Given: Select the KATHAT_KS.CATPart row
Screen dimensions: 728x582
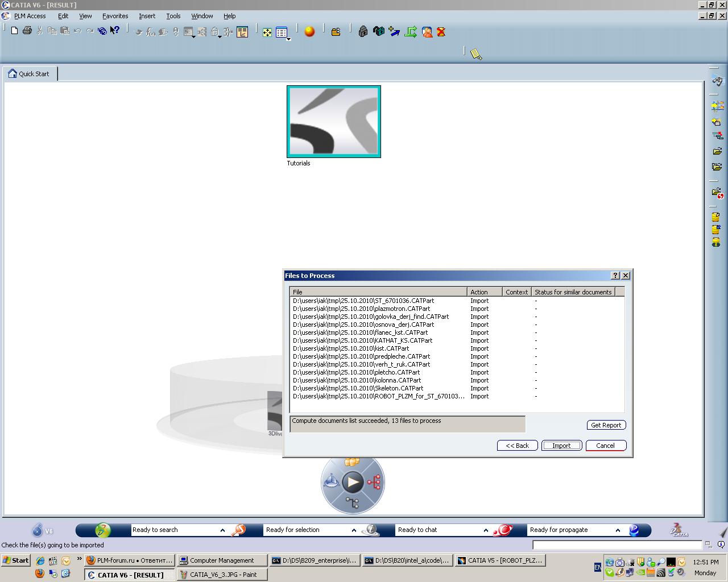Looking at the screenshot, I should point(457,340).
